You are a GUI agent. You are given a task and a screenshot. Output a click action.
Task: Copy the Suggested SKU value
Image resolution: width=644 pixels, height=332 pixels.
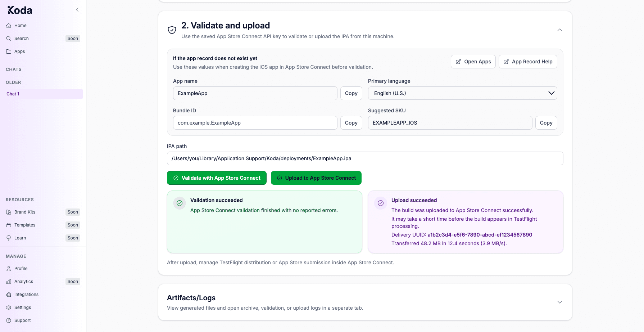click(546, 123)
